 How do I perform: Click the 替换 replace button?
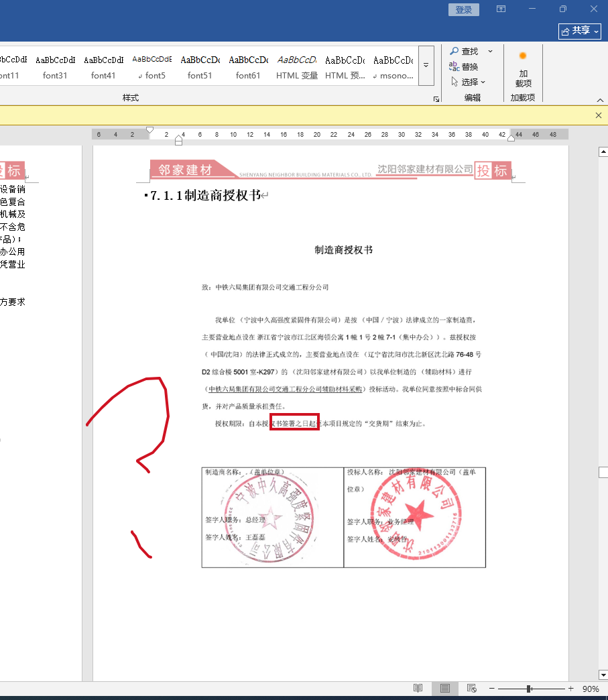[x=464, y=66]
